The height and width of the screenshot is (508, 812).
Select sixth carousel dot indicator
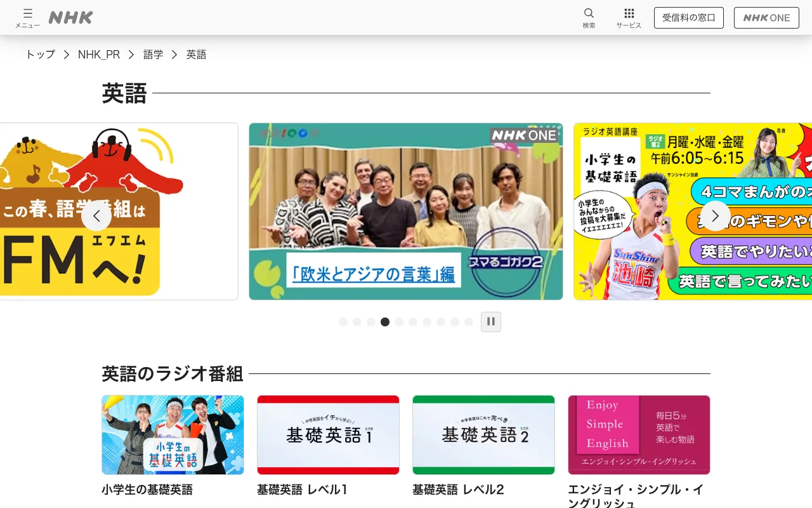[x=413, y=322]
